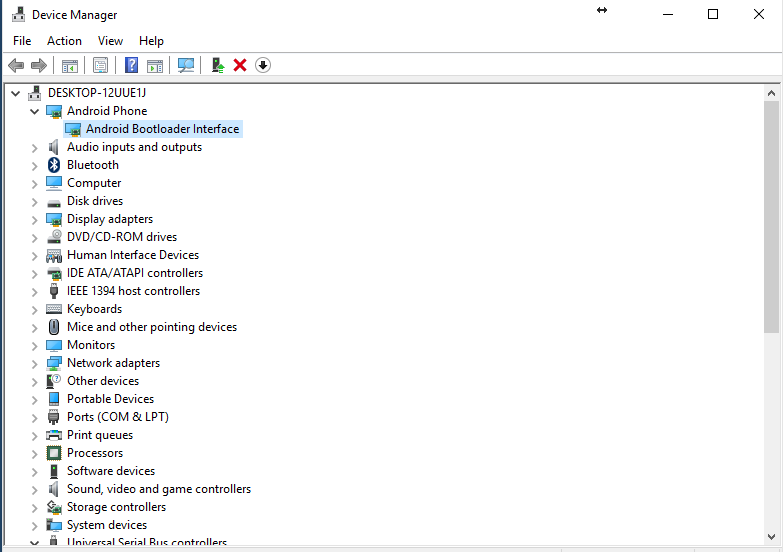The image size is (783, 552).
Task: Expand the Network adapters node
Action: pos(35,363)
